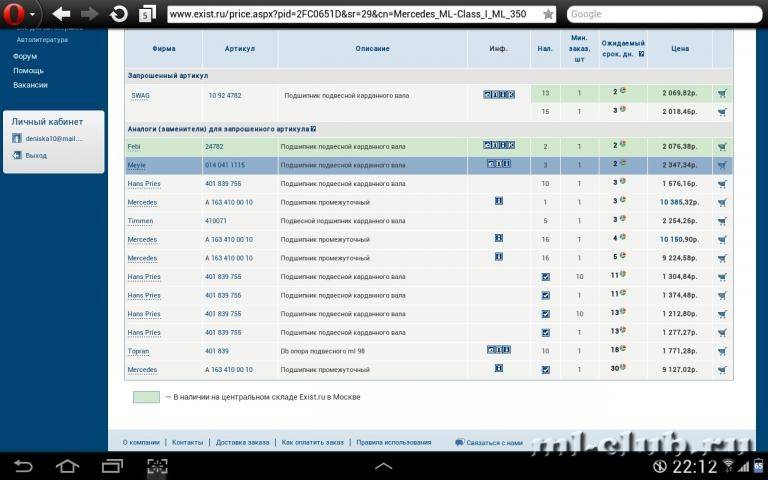Screen dimensions: 768x480
Task: Expand the bottom bar up-chevron
Action: (384, 466)
